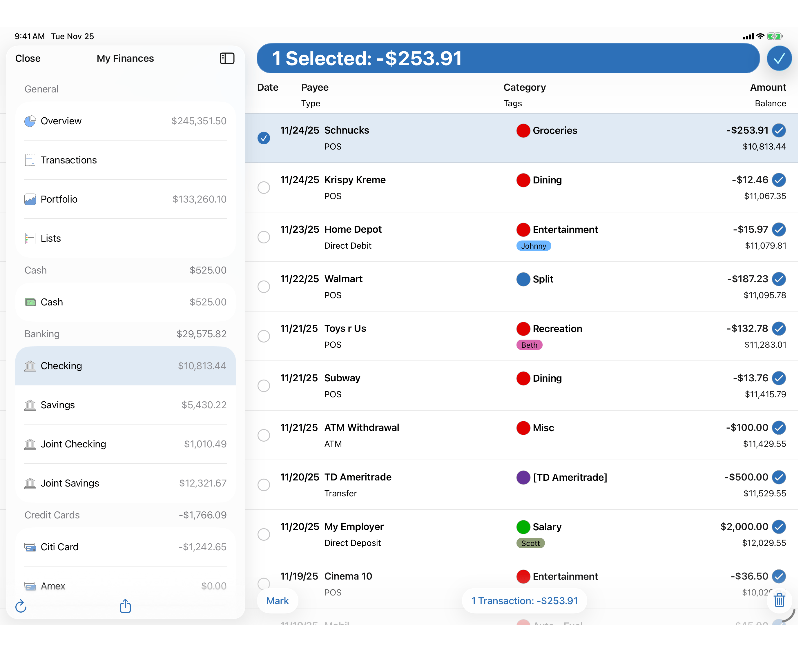This screenshot has height=652, width=812.
Task: Click the 1 Transaction summary pill
Action: click(524, 601)
